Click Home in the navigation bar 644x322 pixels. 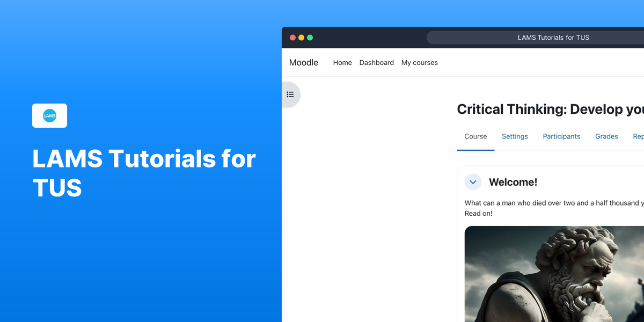[342, 63]
